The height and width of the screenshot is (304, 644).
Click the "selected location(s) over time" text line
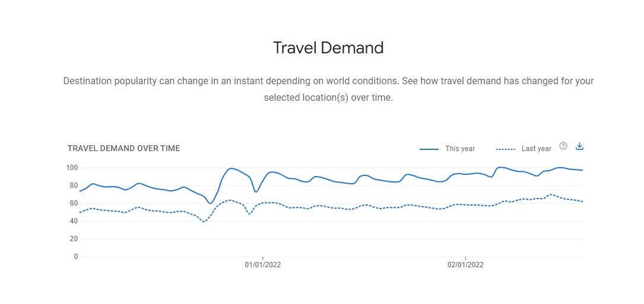pyautogui.click(x=328, y=98)
